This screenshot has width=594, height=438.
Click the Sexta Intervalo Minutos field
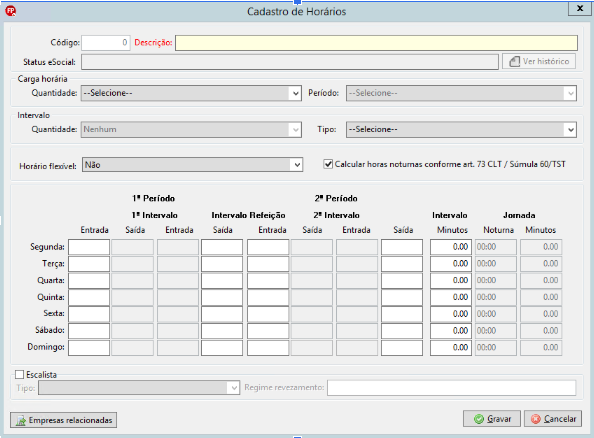point(450,314)
